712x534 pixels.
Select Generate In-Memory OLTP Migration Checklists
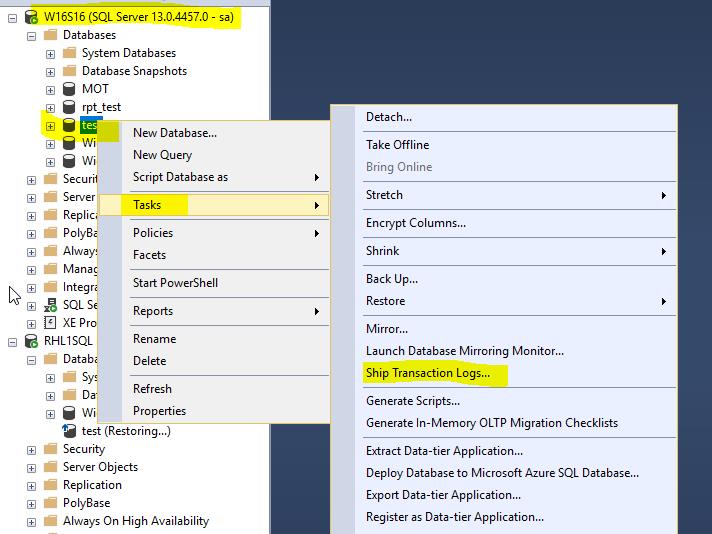click(504, 423)
